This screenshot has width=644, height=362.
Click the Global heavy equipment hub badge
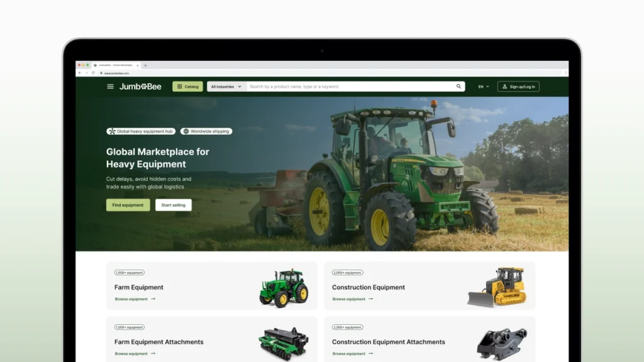point(141,131)
